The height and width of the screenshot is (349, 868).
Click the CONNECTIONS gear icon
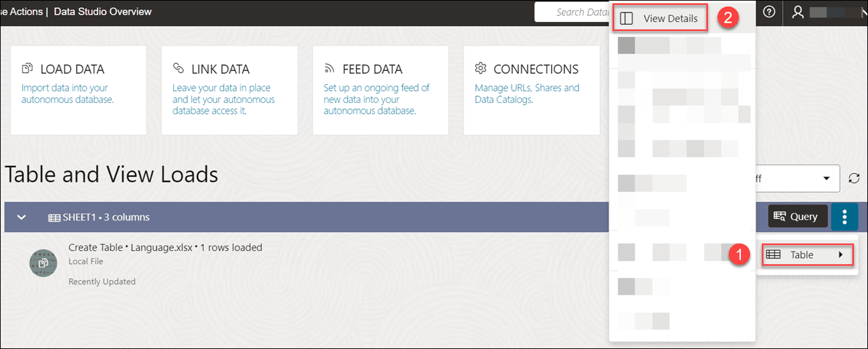coord(481,69)
